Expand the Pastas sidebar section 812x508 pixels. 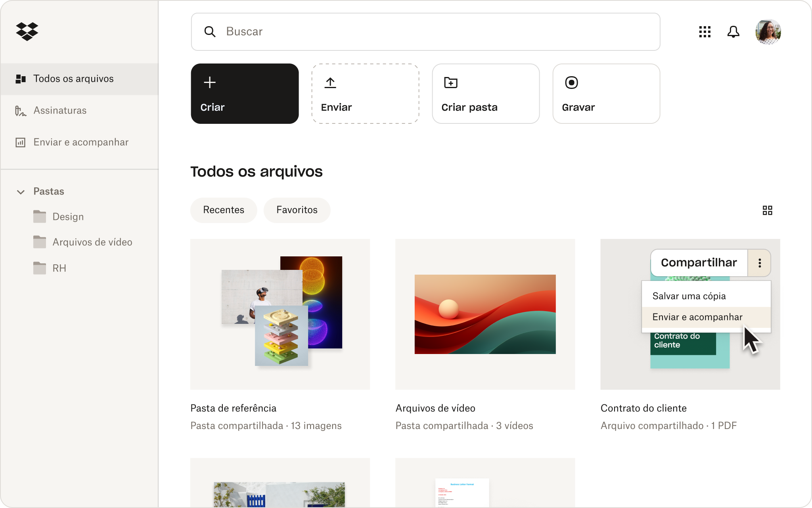(x=21, y=191)
